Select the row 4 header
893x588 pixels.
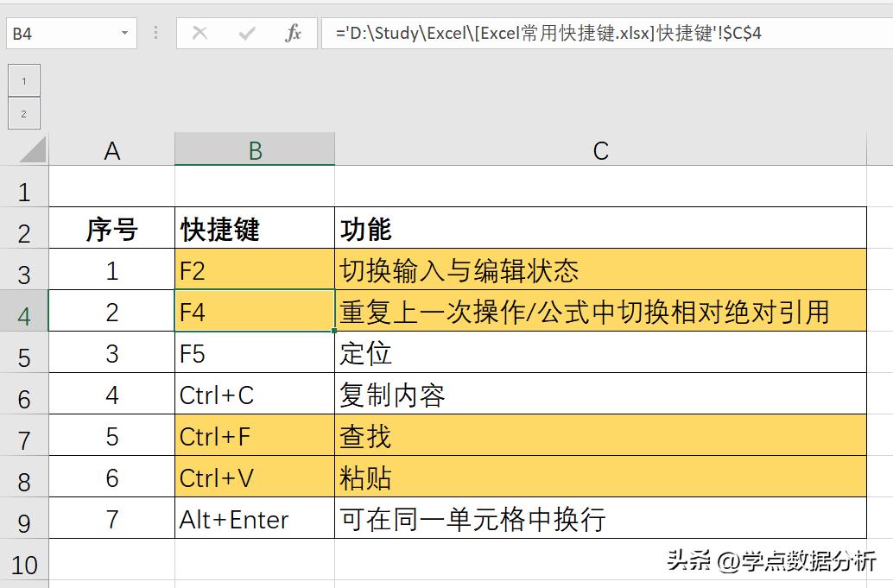click(x=25, y=312)
